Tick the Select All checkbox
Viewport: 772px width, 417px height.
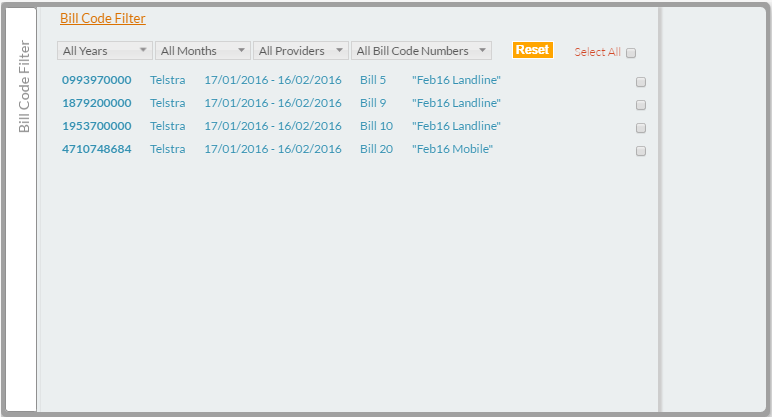tap(631, 53)
